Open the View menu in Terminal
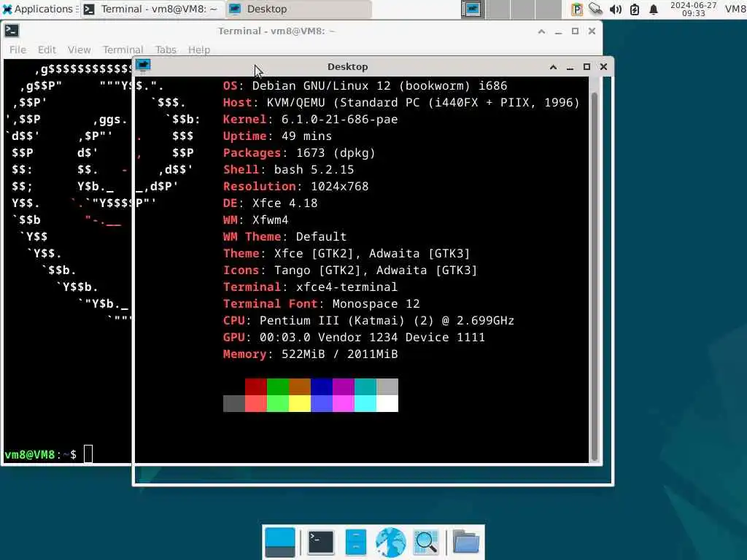Image resolution: width=747 pixels, height=560 pixels. (79, 50)
